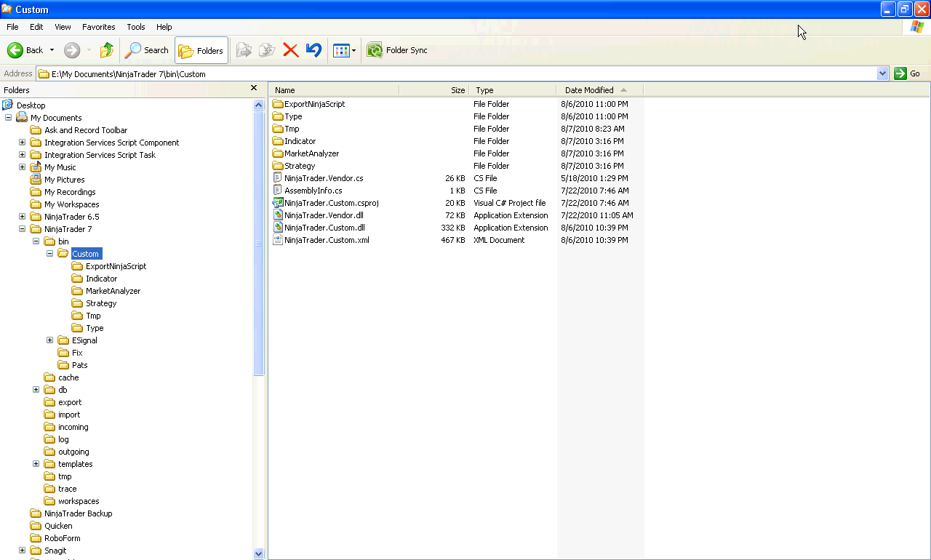This screenshot has height=560, width=931.
Task: Expand the NinjaTrader 6.5 node
Action: [23, 217]
